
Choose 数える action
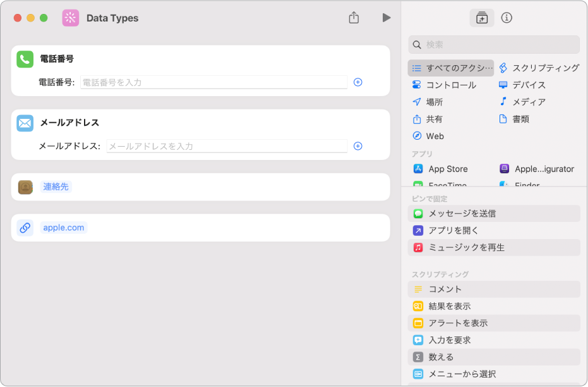tap(494, 357)
